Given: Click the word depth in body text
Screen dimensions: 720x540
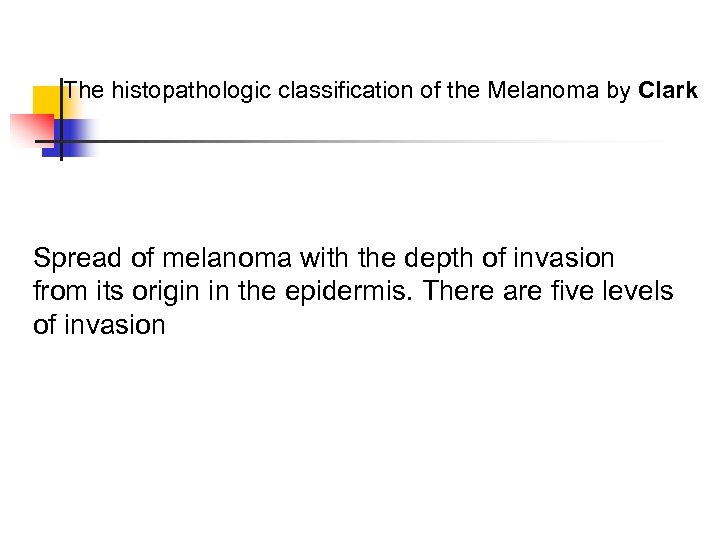Looking at the screenshot, I should point(439,258).
